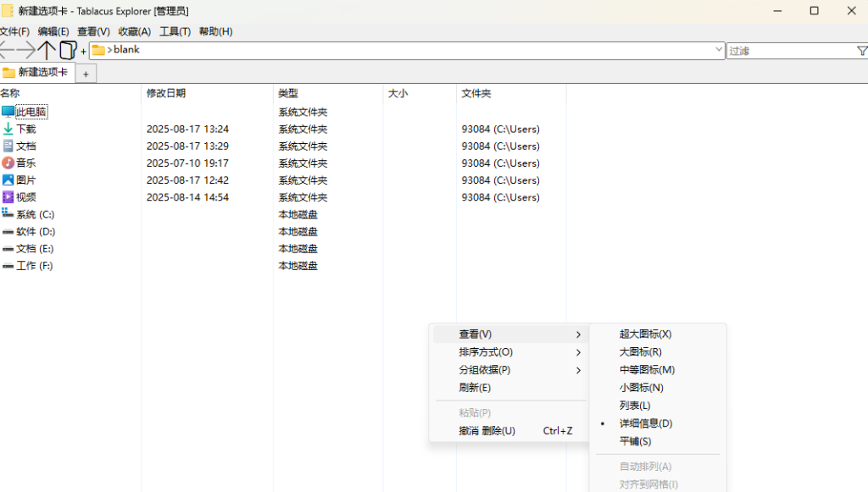868x492 pixels.
Task: Select the 下载 downloads folder icon
Action: click(x=8, y=129)
